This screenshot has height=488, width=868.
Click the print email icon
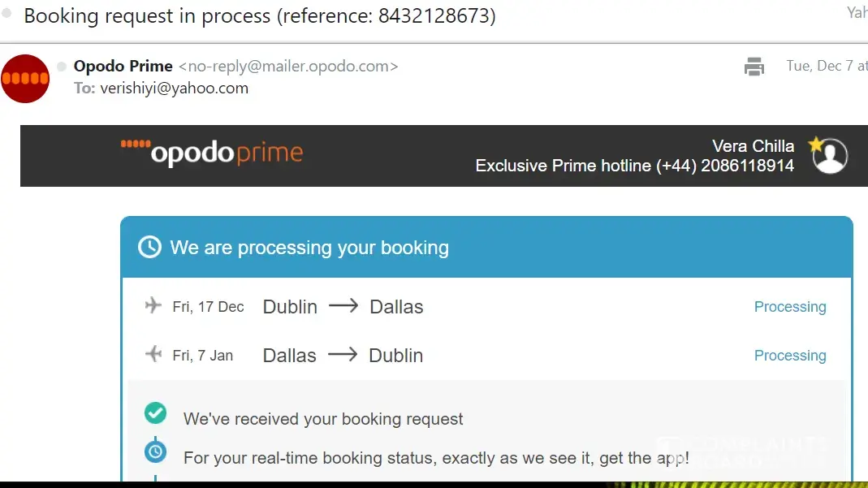click(754, 67)
